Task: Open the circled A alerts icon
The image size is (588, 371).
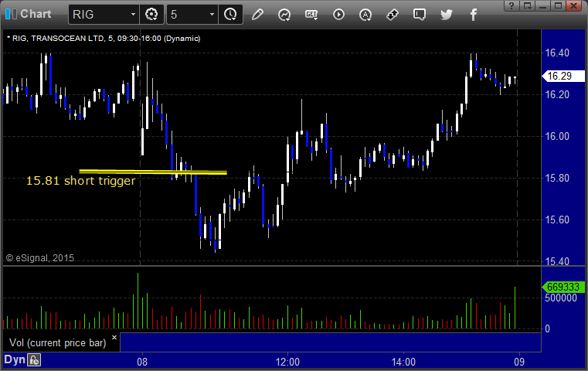Action: pyautogui.click(x=365, y=15)
